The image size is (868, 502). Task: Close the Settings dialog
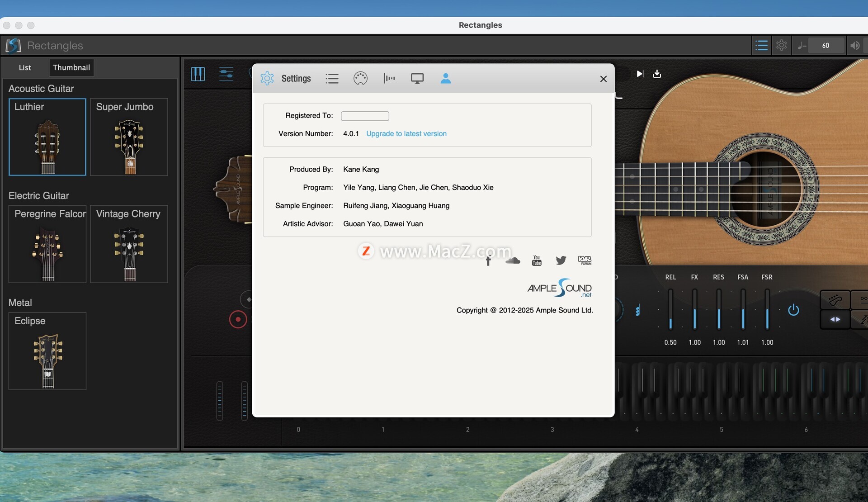(603, 79)
